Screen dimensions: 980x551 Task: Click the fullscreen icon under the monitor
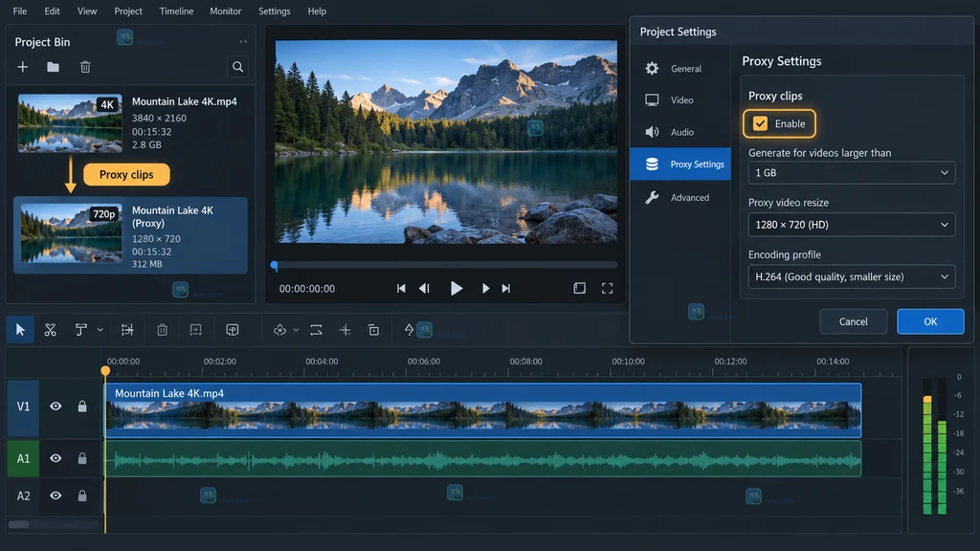tap(607, 288)
